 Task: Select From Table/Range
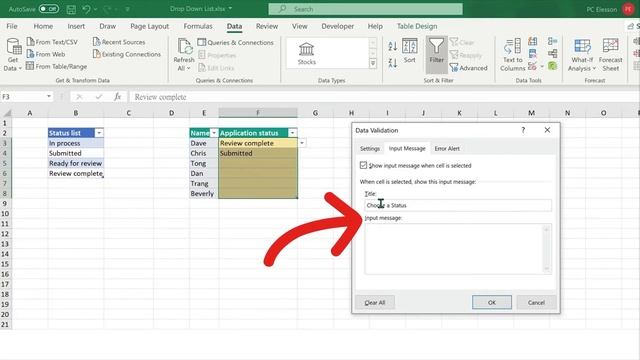[56, 66]
